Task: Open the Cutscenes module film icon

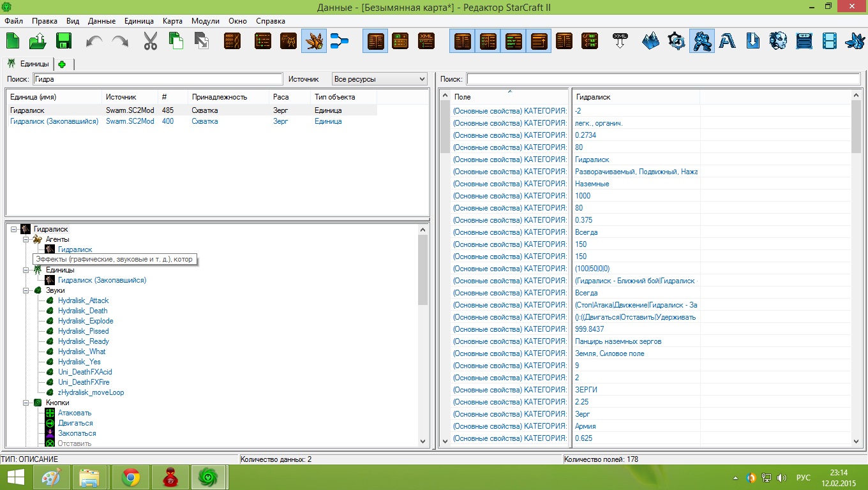Action: [829, 41]
